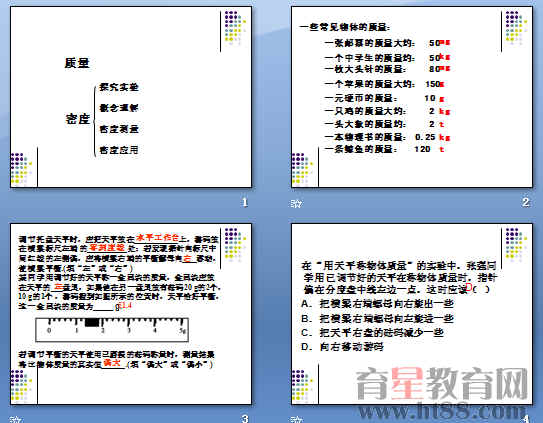Image resolution: width=543 pixels, height=423 pixels.
Task: Click the 探究实验 item on slide 1
Action: [119, 87]
